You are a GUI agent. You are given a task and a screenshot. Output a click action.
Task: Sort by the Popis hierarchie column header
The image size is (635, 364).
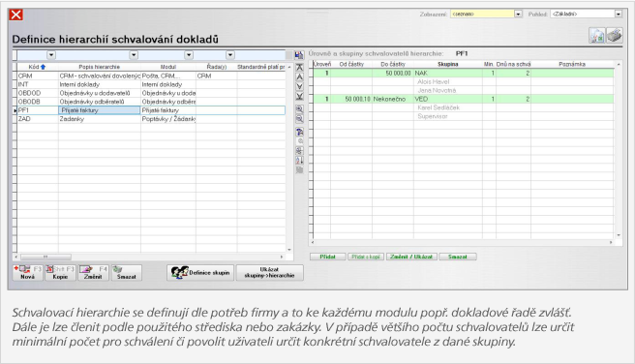(99, 67)
